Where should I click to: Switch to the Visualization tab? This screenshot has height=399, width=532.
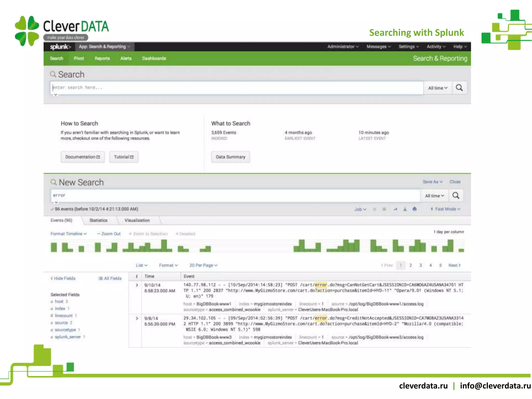[137, 220]
